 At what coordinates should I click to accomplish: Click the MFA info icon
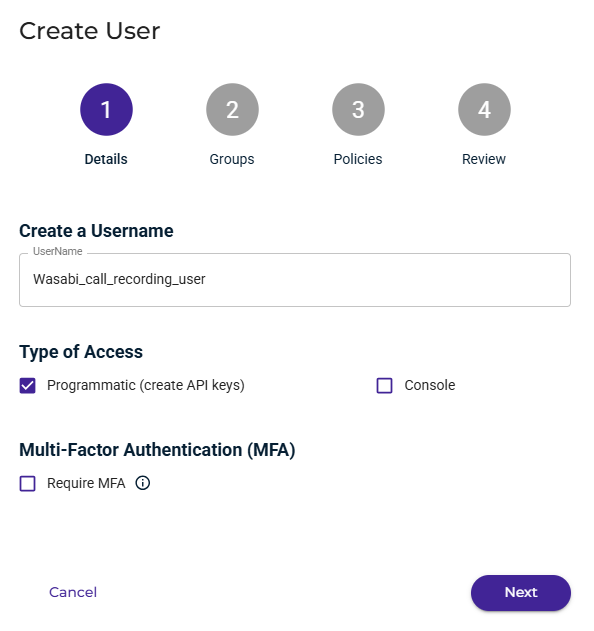coord(142,483)
